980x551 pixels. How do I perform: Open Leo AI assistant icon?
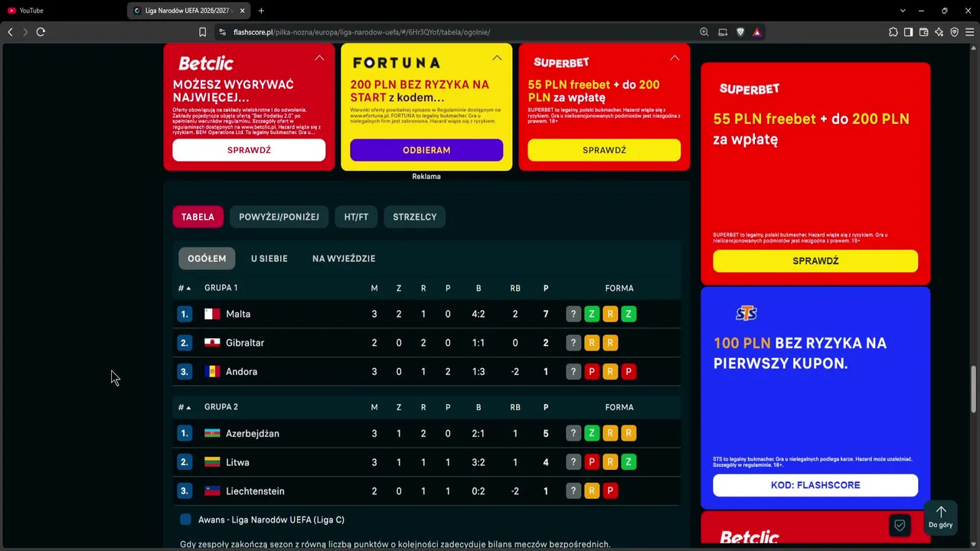point(939,32)
